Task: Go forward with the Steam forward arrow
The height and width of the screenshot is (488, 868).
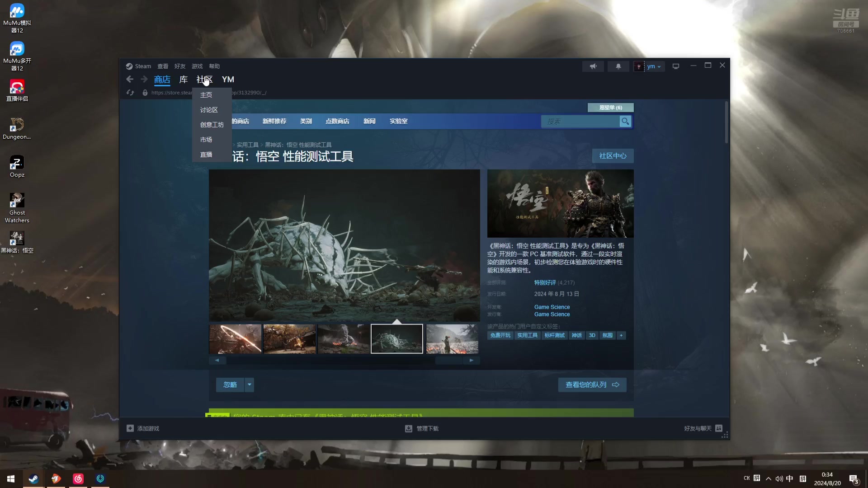Action: tap(144, 80)
